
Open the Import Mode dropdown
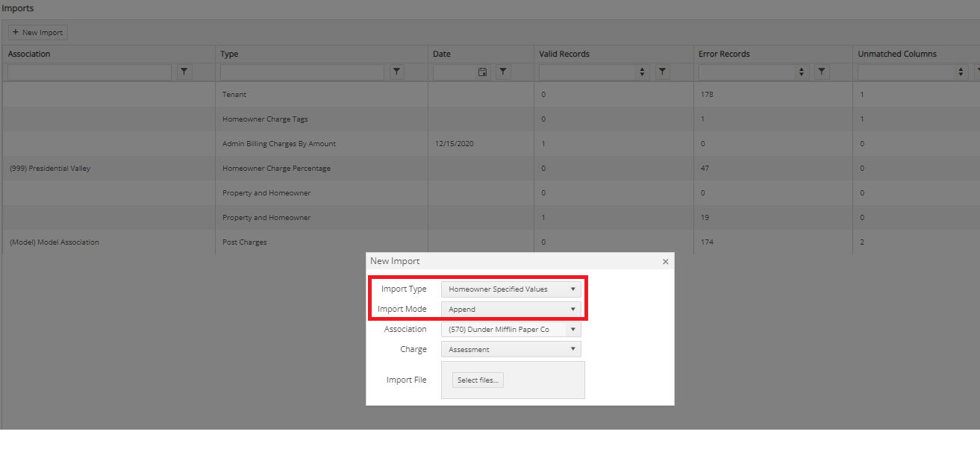coord(511,309)
